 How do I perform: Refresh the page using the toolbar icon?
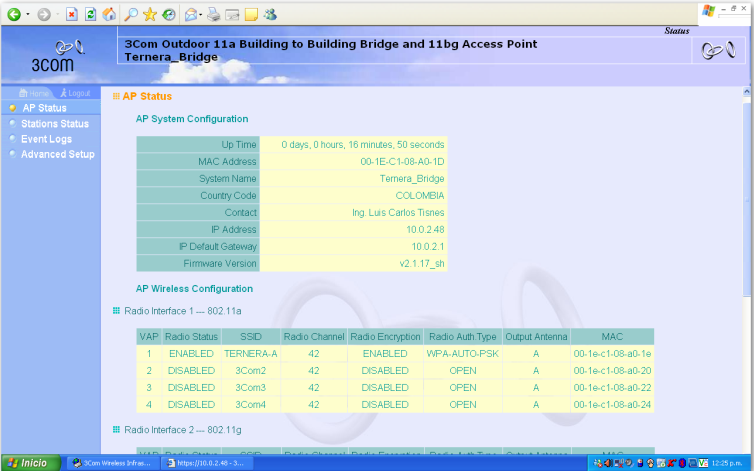click(90, 15)
